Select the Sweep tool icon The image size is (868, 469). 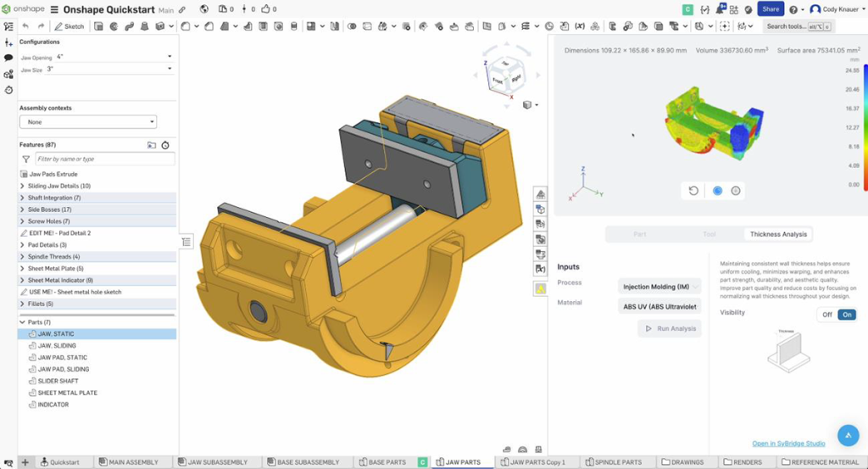[x=130, y=26]
